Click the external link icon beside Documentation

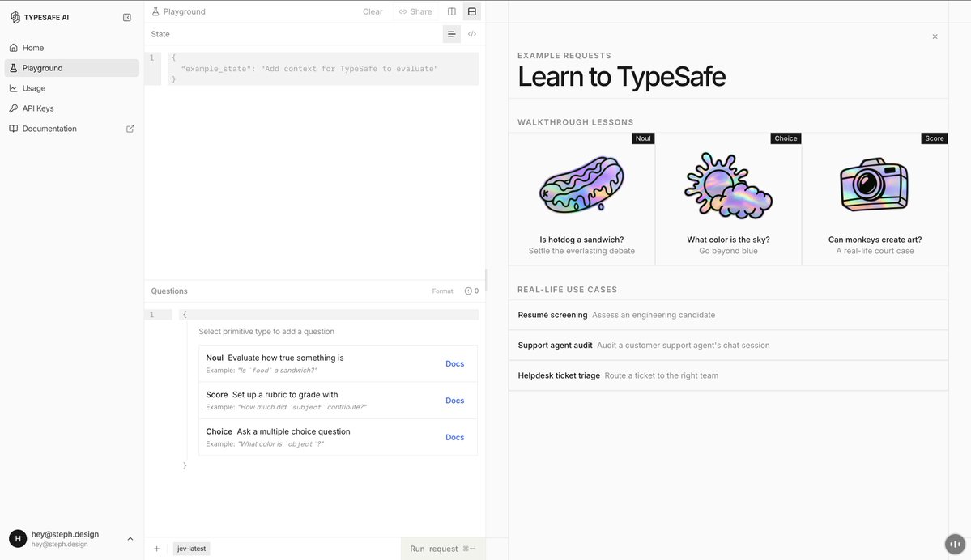(130, 129)
